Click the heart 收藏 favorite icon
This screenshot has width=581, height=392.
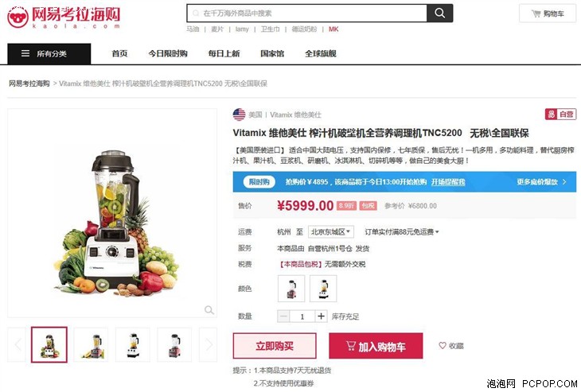tap(443, 345)
